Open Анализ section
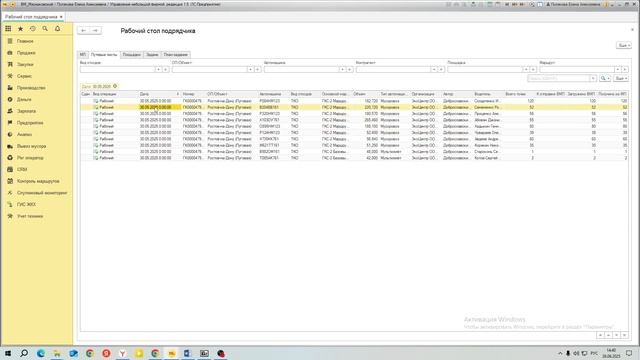Image resolution: width=640 pixels, height=360 pixels. [x=24, y=134]
